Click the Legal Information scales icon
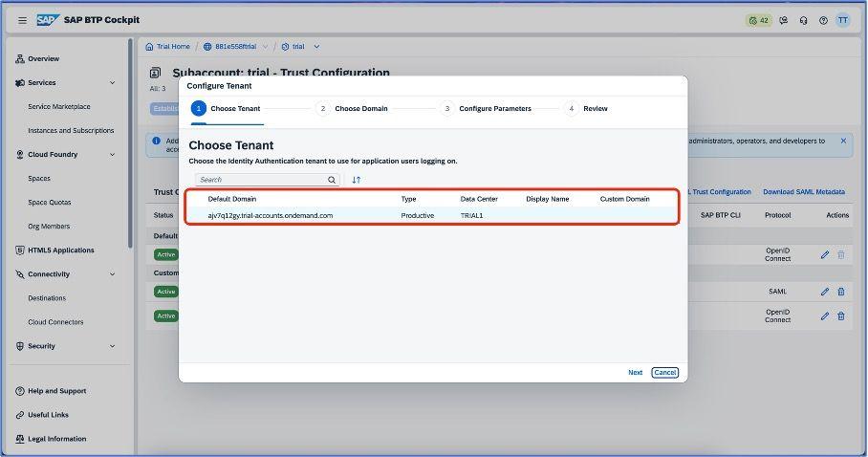 click(20, 439)
